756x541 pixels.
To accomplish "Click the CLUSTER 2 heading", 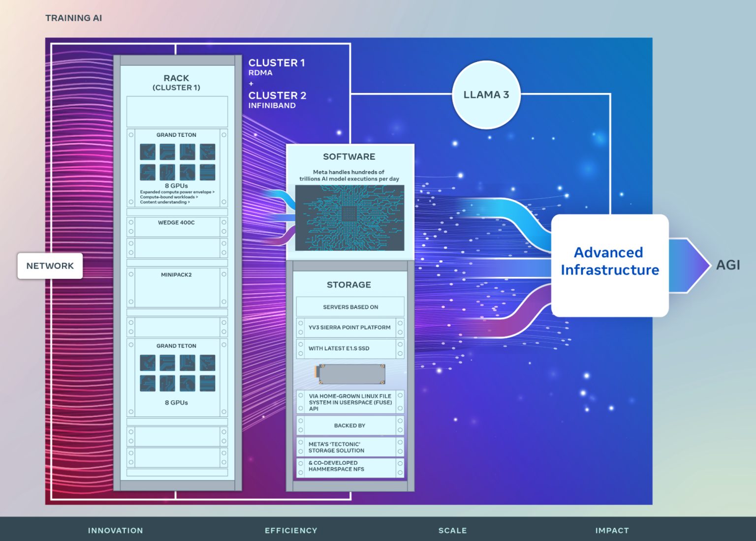I will pyautogui.click(x=277, y=95).
